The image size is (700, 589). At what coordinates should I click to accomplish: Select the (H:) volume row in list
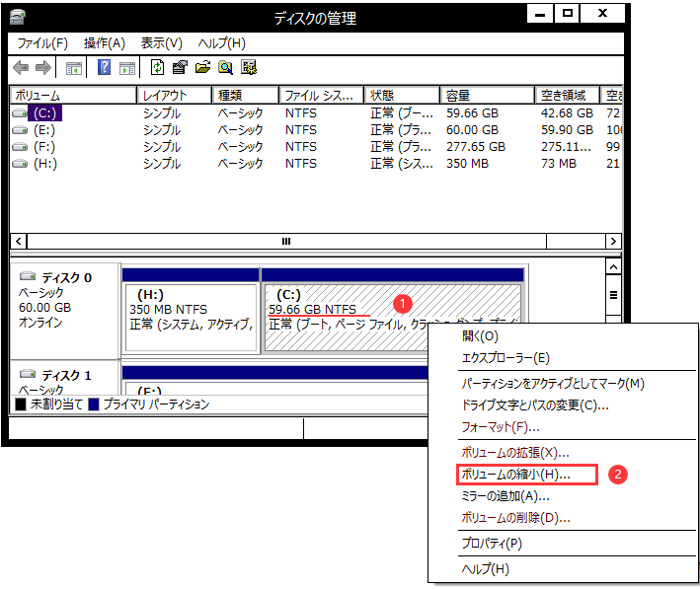point(316,164)
